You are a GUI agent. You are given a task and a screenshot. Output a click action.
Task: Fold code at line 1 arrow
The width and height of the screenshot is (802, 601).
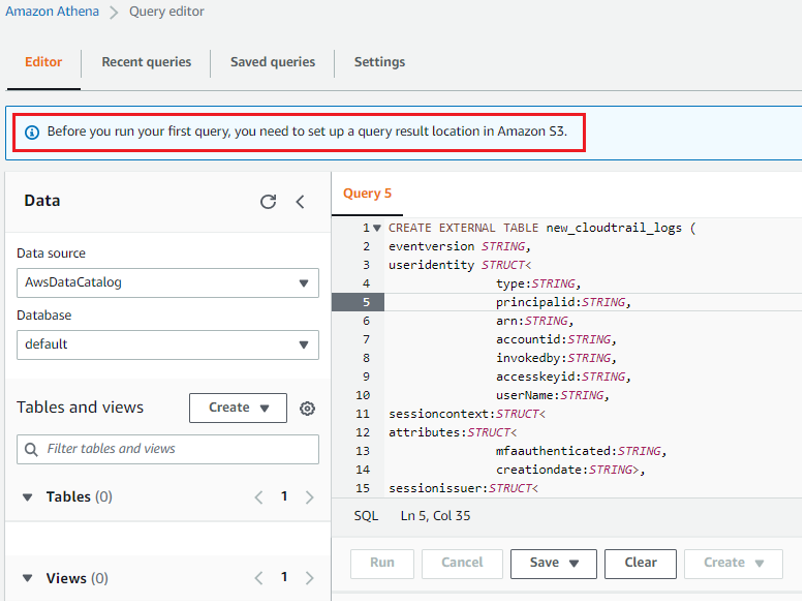coord(377,228)
